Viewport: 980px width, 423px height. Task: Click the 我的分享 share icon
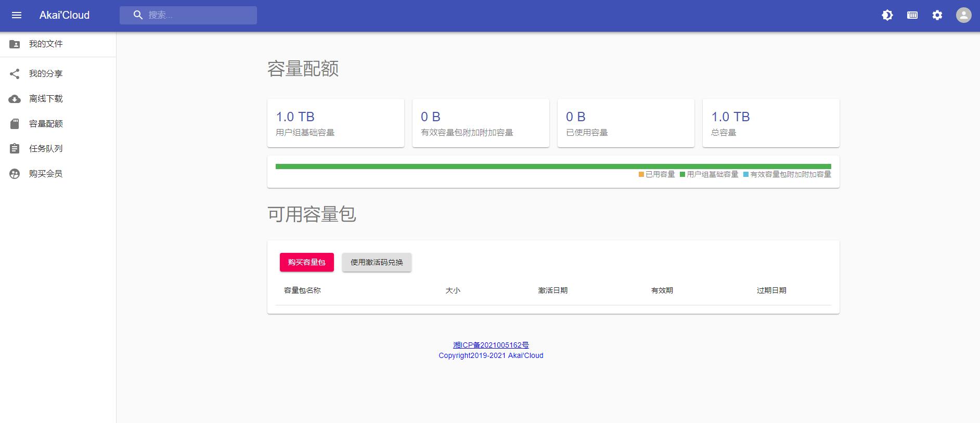click(15, 74)
